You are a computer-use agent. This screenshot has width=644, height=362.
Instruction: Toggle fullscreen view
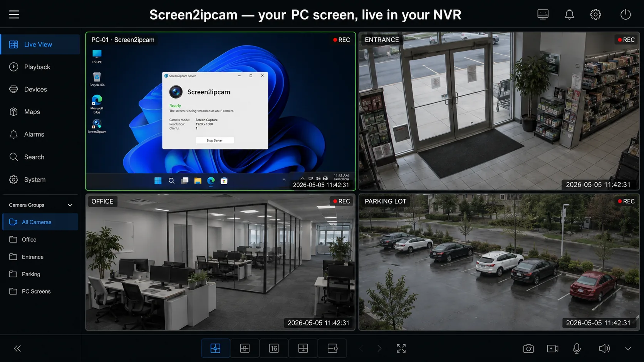pos(401,349)
